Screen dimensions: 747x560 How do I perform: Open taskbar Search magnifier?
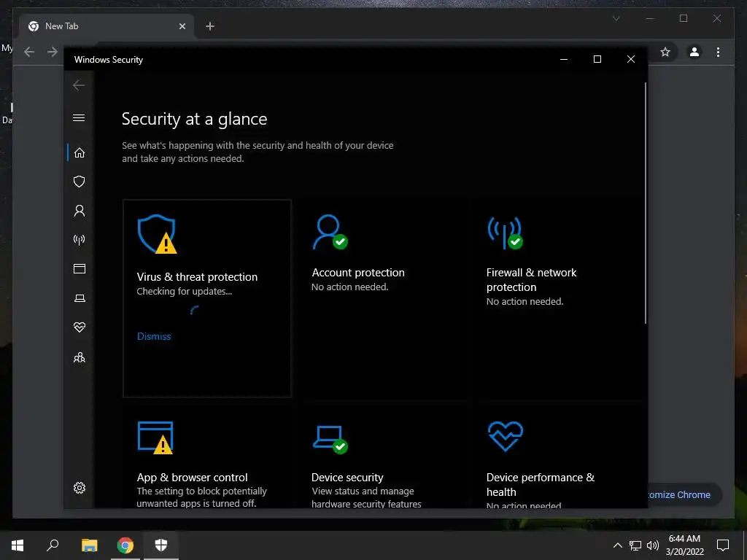point(53,545)
